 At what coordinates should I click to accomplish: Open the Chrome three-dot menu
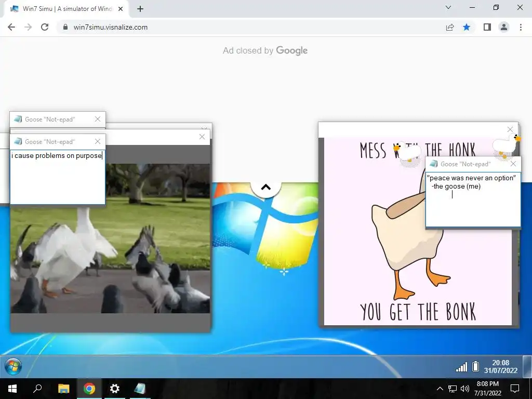click(521, 27)
